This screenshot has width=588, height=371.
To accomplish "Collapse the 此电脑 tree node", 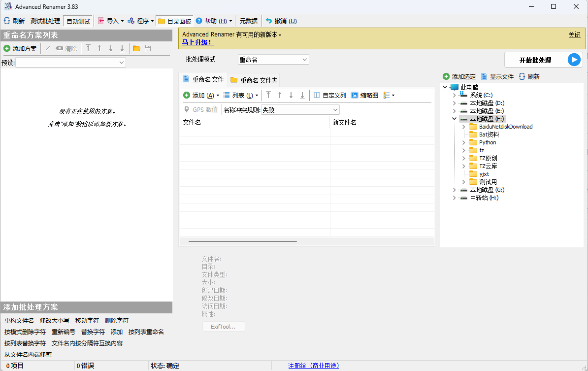I will pyautogui.click(x=445, y=87).
